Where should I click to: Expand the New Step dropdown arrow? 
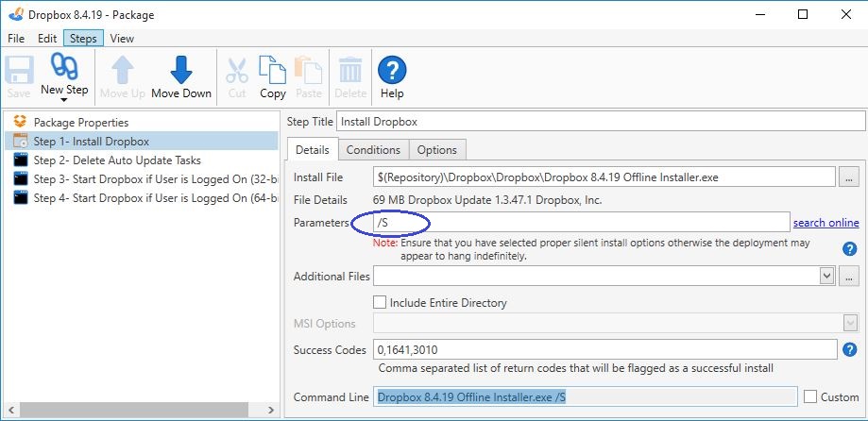click(x=64, y=100)
